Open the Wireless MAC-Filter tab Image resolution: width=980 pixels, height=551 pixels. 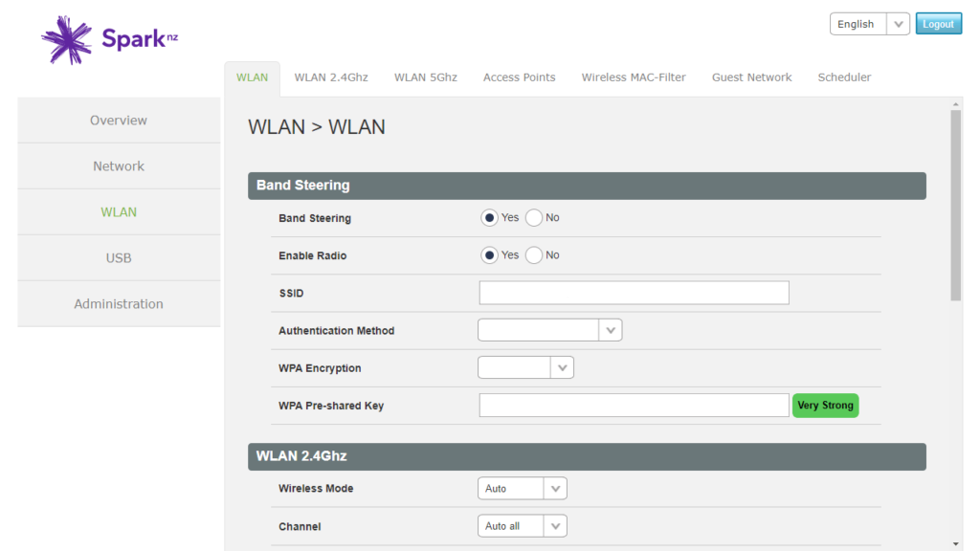tap(634, 77)
